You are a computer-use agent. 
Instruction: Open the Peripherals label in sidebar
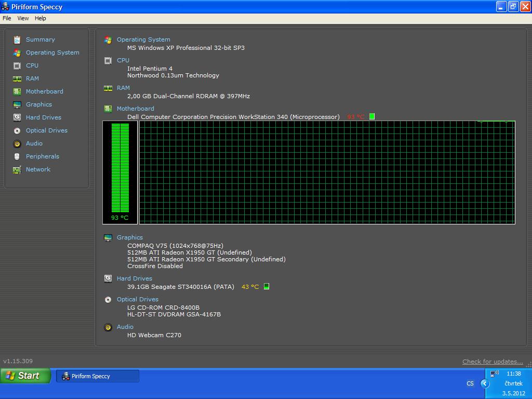click(x=43, y=156)
